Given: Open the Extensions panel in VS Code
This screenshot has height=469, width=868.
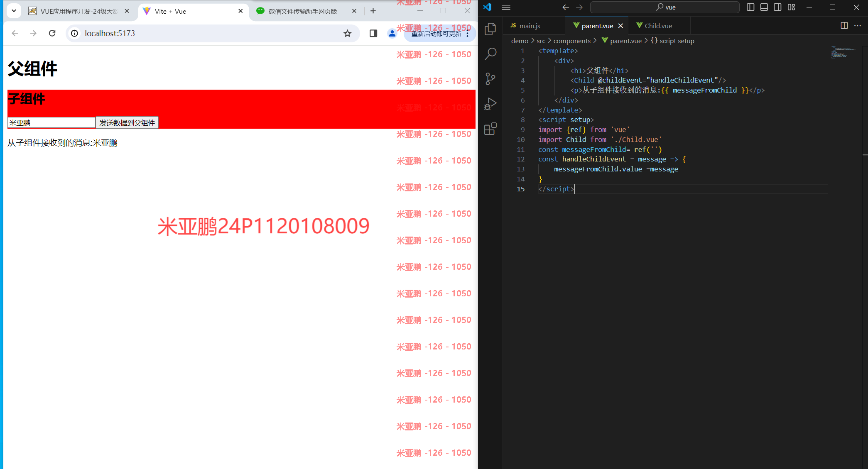Looking at the screenshot, I should tap(490, 129).
